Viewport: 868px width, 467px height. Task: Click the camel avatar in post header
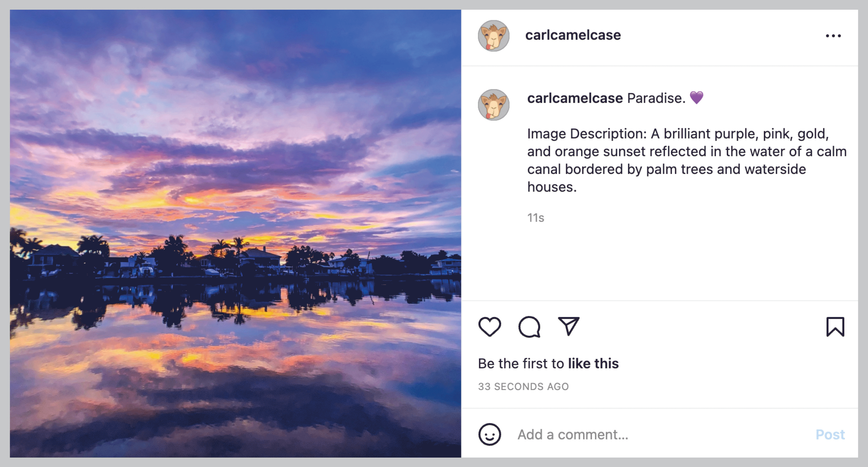coord(494,36)
